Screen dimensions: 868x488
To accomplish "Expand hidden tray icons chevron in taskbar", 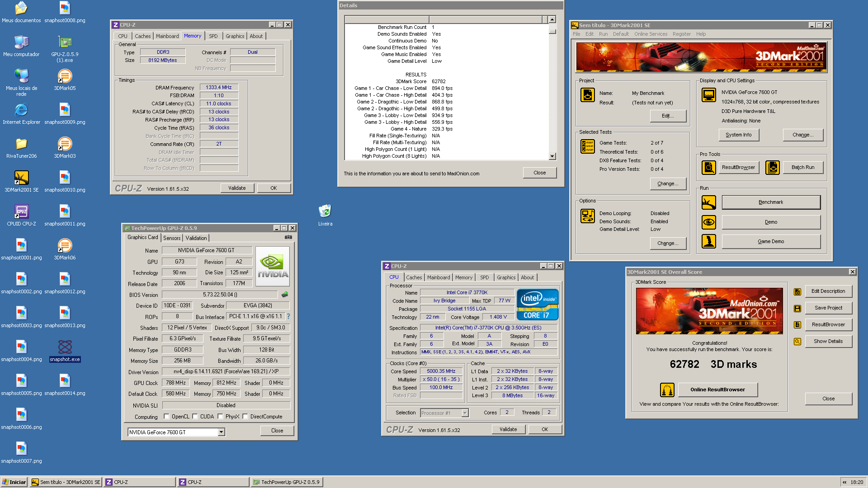I will point(844,482).
